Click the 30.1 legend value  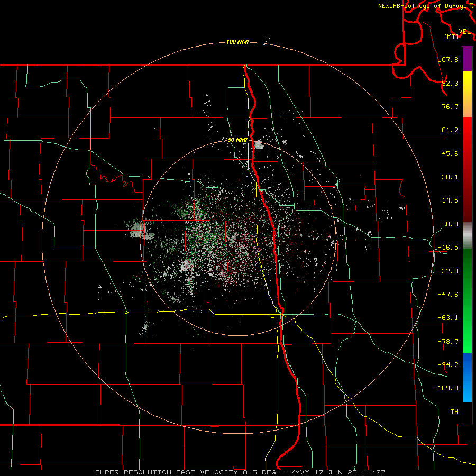[450, 177]
